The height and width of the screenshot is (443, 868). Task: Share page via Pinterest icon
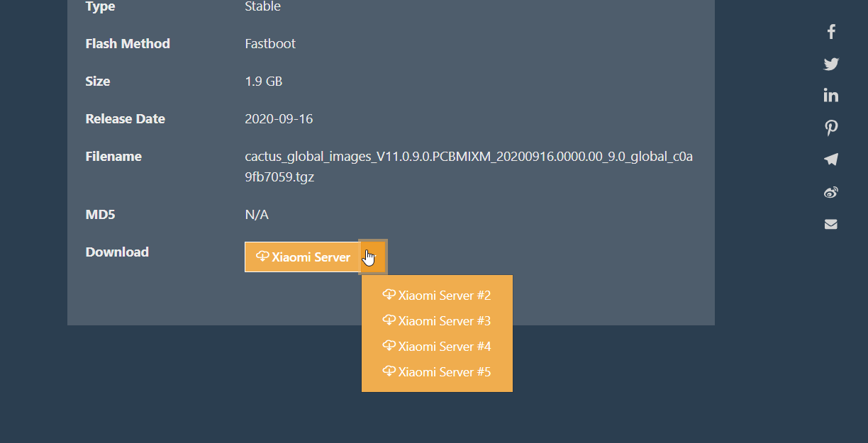831,128
